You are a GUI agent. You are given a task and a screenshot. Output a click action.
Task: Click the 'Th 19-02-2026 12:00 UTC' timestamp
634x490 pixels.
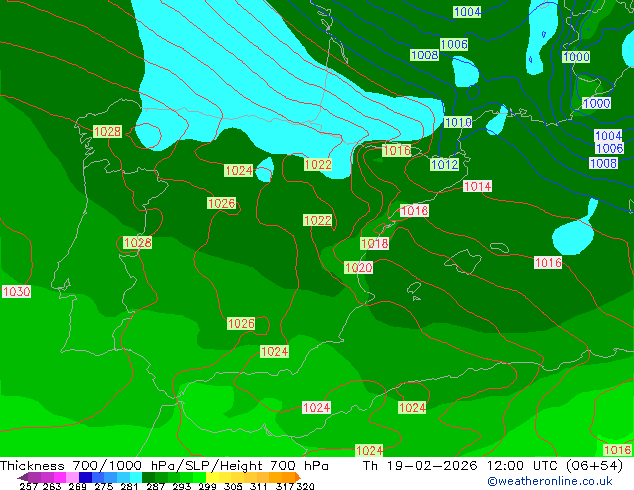click(x=462, y=466)
